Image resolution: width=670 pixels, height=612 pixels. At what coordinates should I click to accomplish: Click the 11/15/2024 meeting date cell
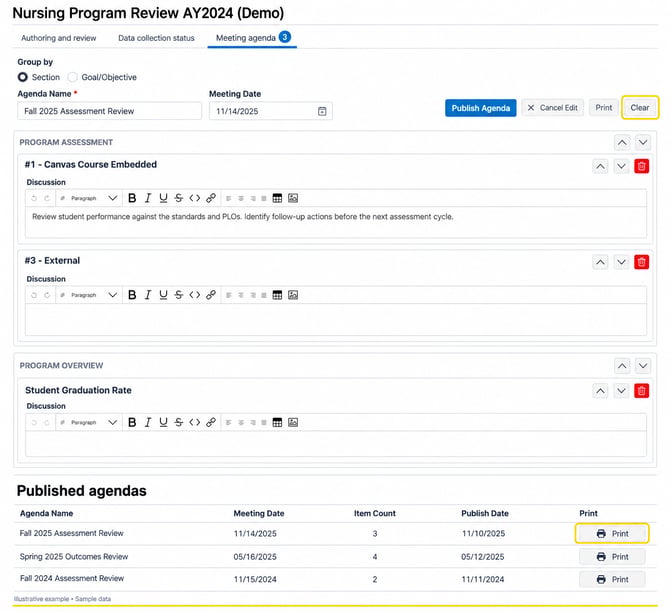(x=255, y=580)
